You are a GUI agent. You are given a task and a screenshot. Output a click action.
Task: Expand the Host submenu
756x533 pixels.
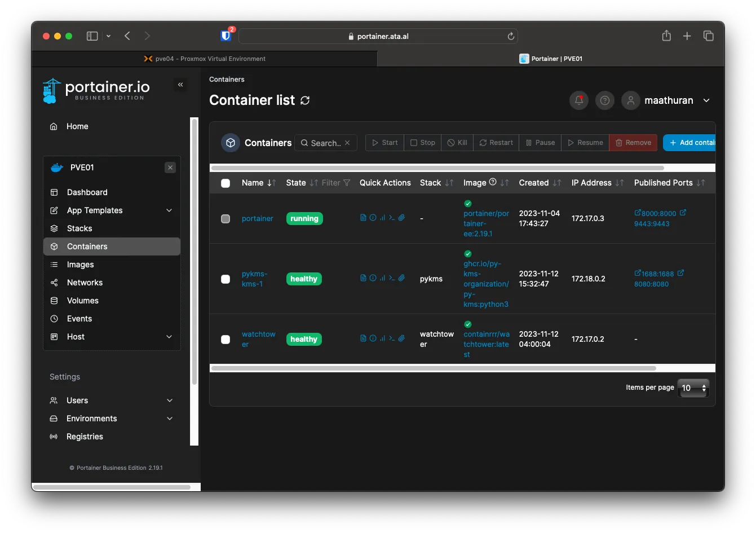click(169, 337)
